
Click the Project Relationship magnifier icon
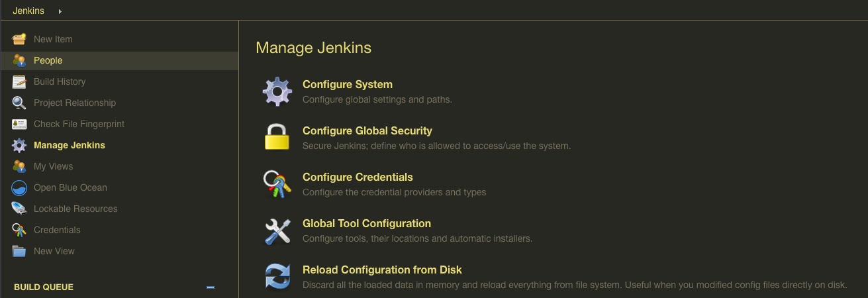click(x=19, y=103)
